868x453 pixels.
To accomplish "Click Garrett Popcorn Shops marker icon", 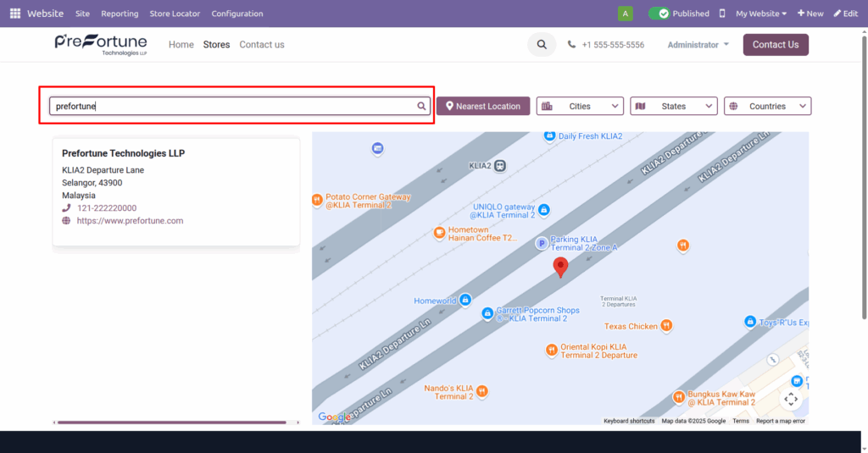I will point(487,313).
